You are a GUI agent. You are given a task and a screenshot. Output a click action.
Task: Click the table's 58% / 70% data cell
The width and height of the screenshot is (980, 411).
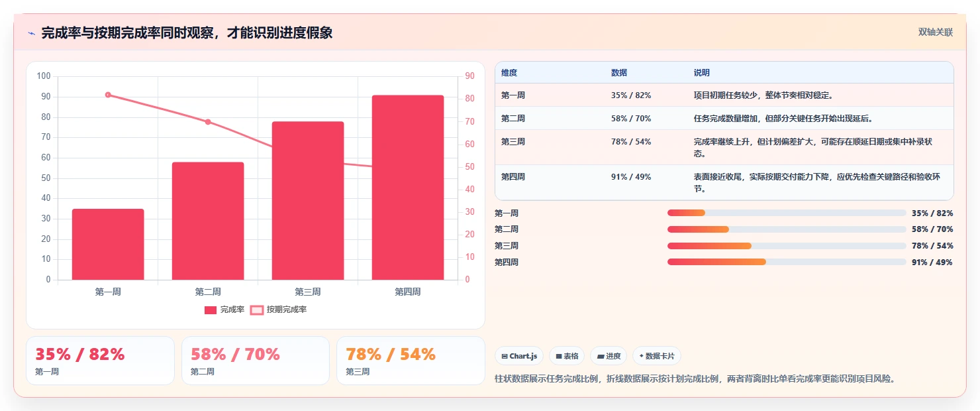pos(631,119)
